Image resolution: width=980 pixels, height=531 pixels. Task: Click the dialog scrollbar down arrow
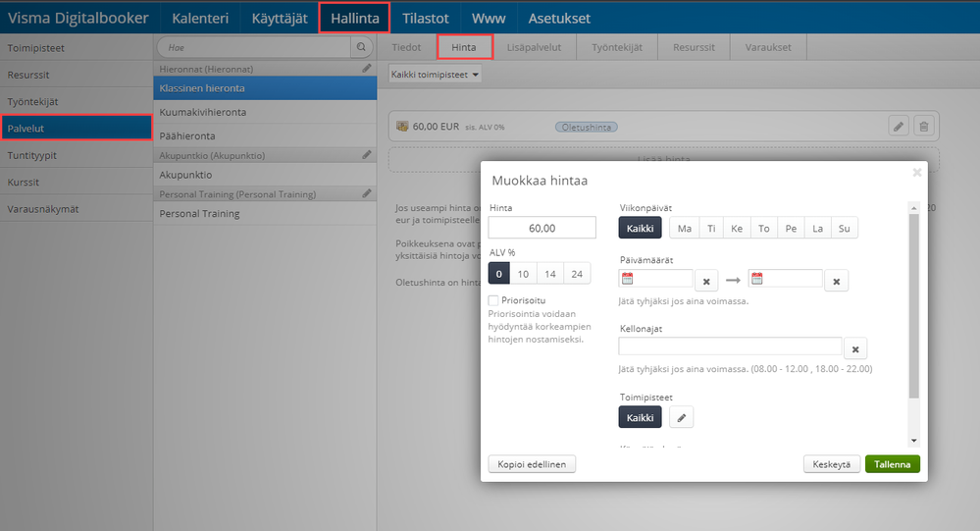pos(913,441)
